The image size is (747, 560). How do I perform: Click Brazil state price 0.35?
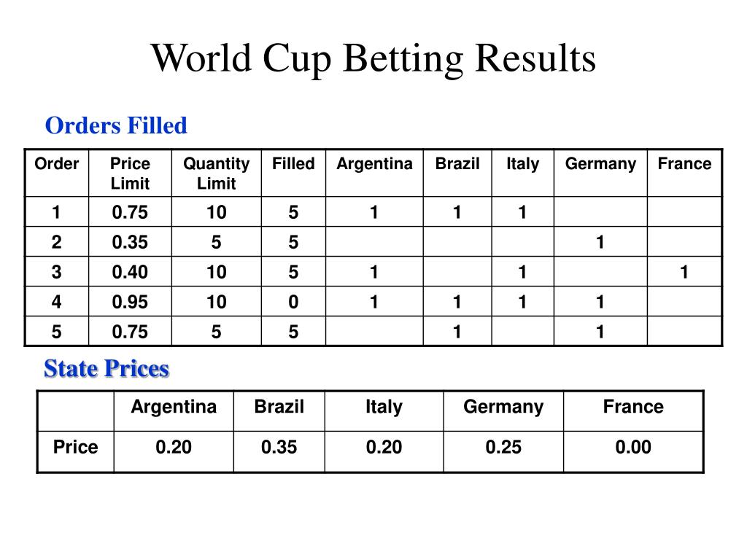tap(279, 447)
